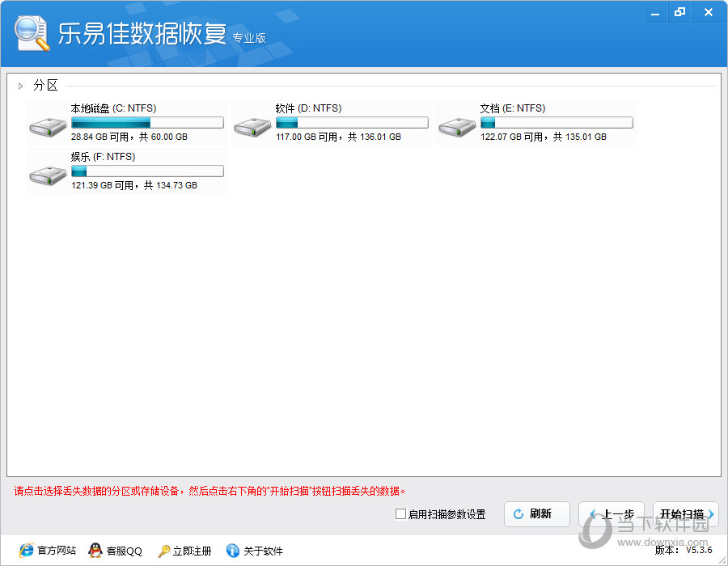Select the 文档 E: drive icon

pyautogui.click(x=457, y=127)
